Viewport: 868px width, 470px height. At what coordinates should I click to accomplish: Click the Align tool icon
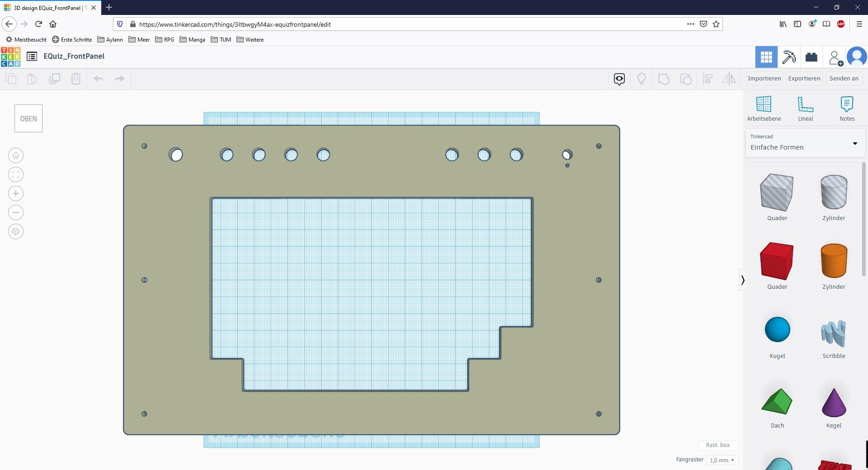(708, 79)
